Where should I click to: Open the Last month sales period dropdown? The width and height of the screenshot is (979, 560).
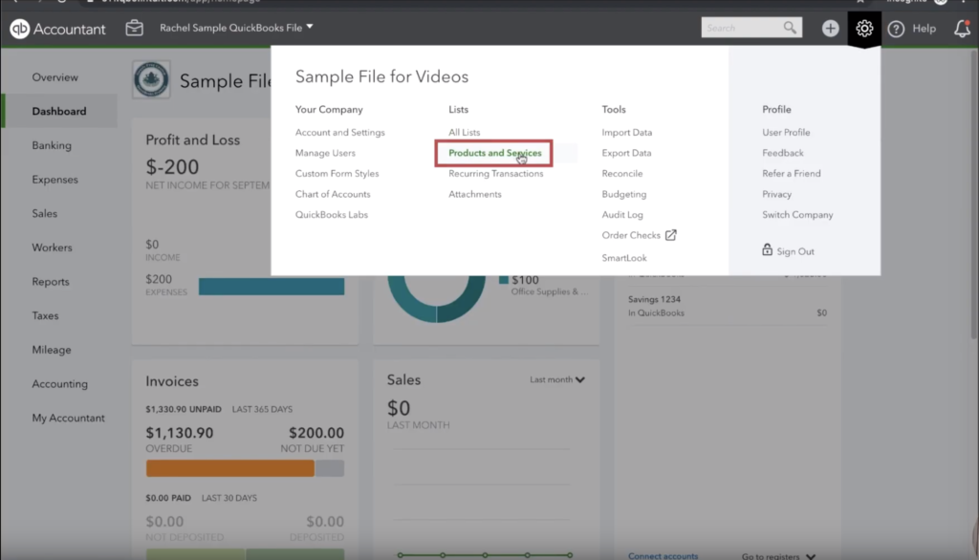point(557,379)
